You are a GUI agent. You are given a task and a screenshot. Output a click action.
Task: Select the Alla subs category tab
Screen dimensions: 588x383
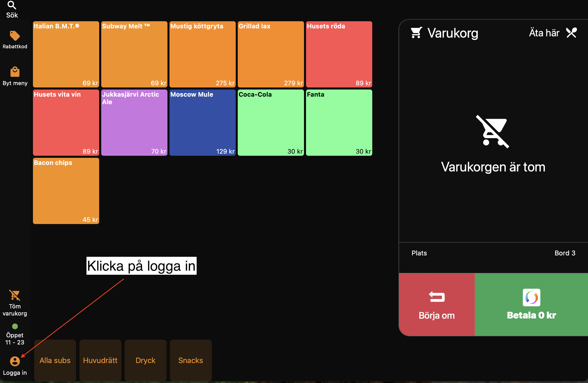point(55,360)
